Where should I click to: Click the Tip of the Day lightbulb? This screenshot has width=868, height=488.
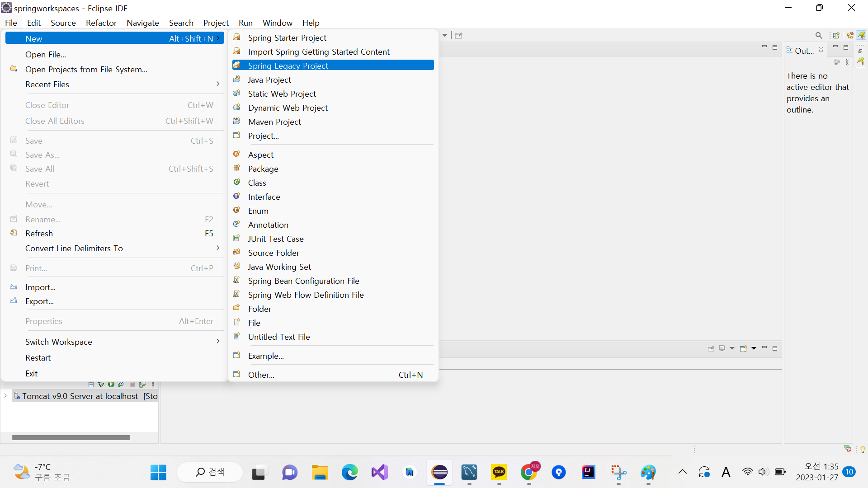863,450
